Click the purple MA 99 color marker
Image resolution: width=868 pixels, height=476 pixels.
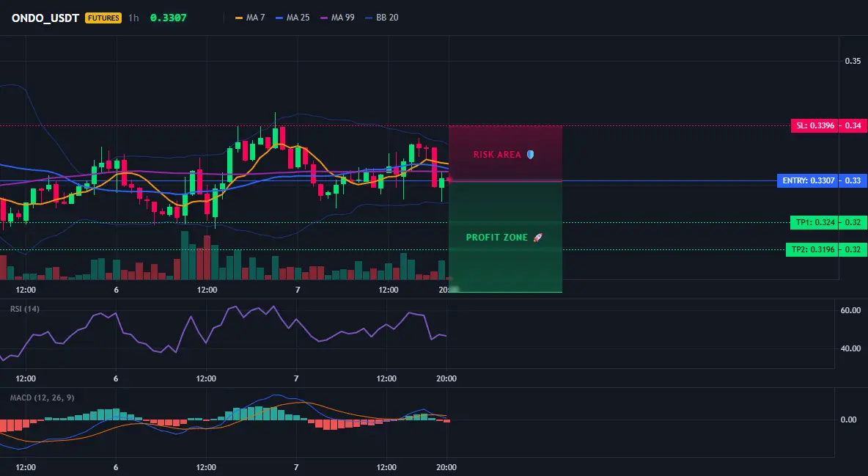click(x=324, y=18)
